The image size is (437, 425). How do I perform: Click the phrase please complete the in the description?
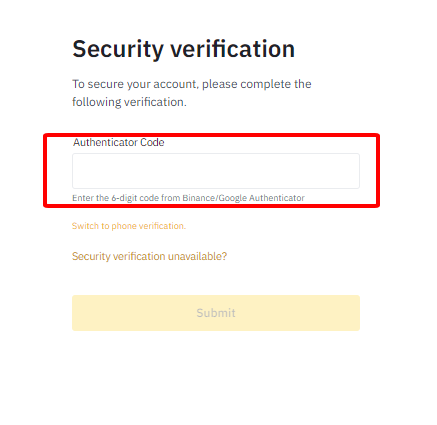click(257, 84)
